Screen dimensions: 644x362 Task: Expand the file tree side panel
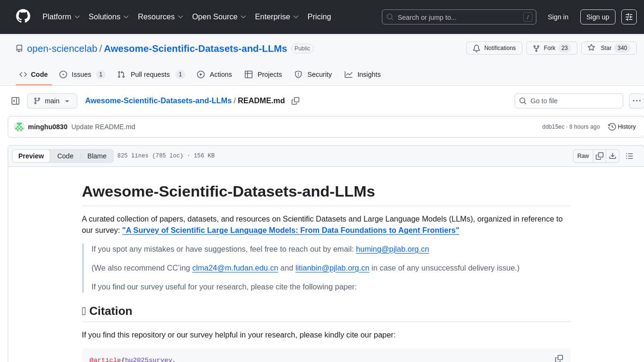tap(16, 101)
